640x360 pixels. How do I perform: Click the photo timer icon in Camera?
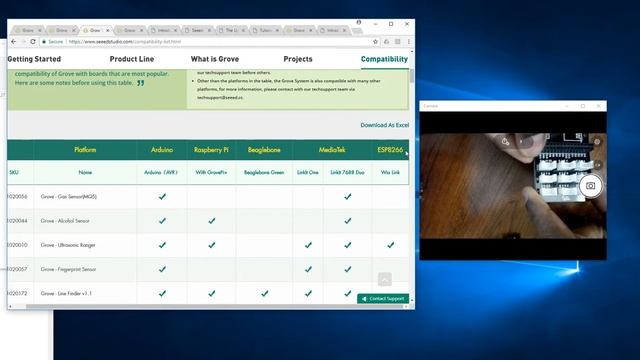pyautogui.click(x=505, y=142)
